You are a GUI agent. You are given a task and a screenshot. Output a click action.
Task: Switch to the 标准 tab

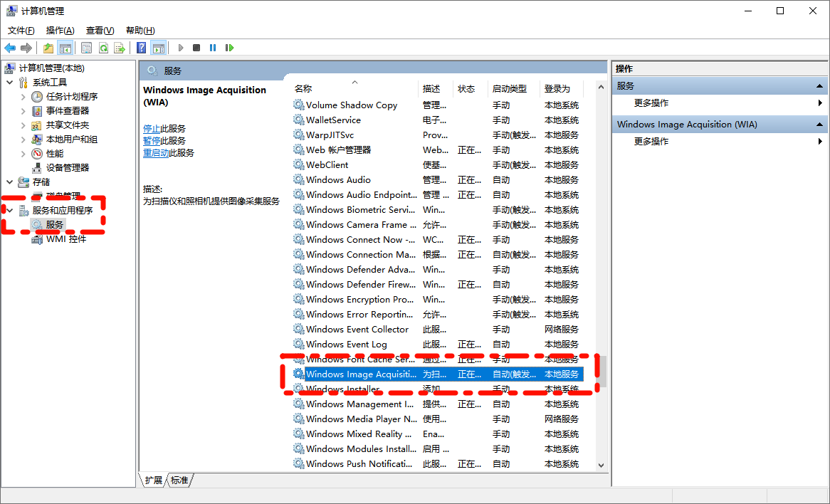click(x=179, y=481)
